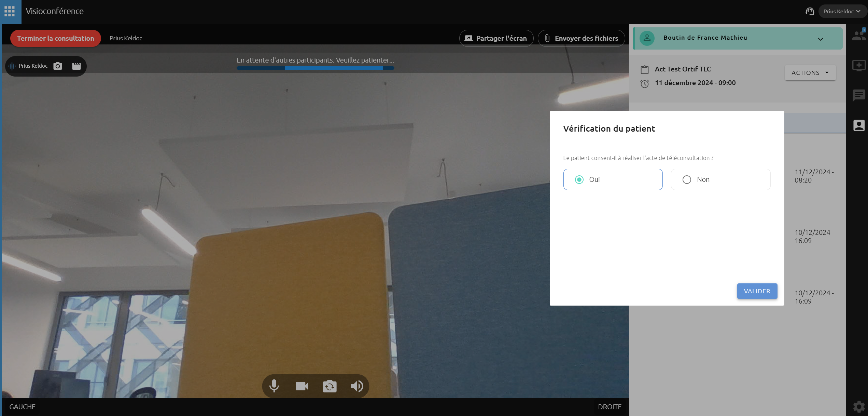
Task: Click the waiting progress bar
Action: pyautogui.click(x=315, y=68)
